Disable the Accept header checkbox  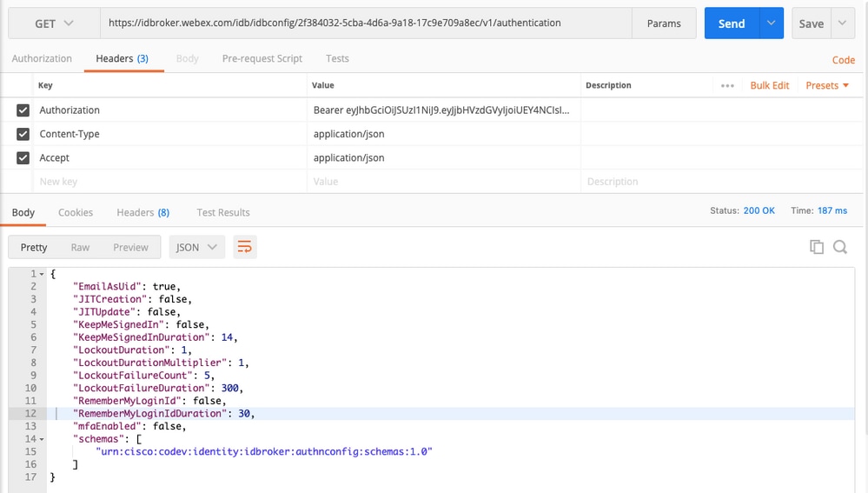tap(23, 157)
